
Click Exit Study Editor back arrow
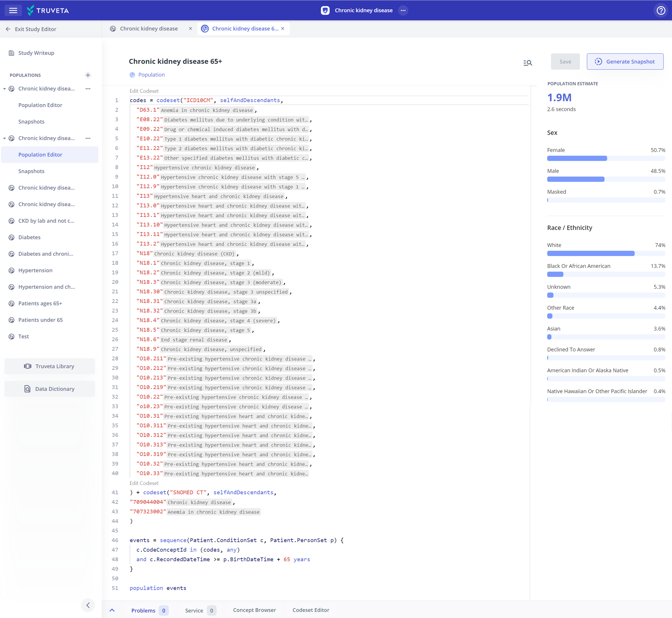coord(8,29)
